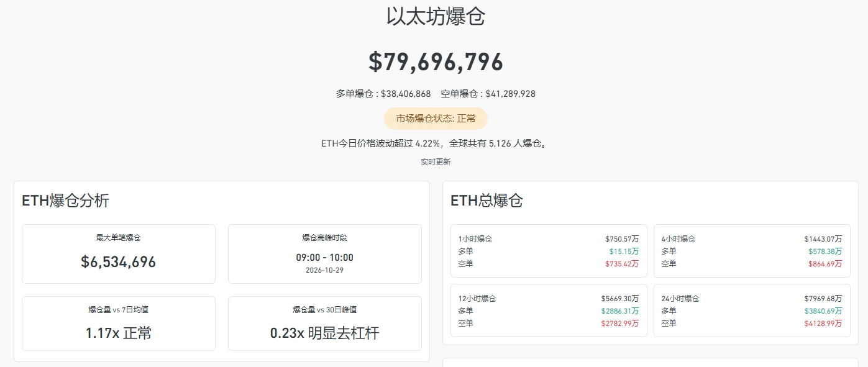Screen dimensions: 868x367
Task: Click the 12小时爆仓 label
Action: (x=477, y=299)
